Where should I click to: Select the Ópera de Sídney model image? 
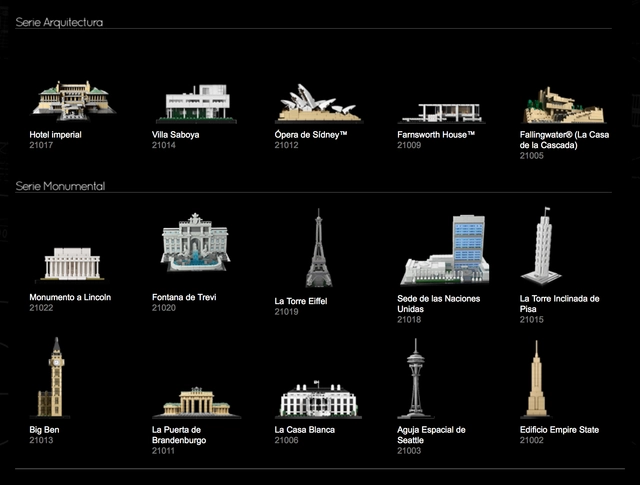[318, 103]
